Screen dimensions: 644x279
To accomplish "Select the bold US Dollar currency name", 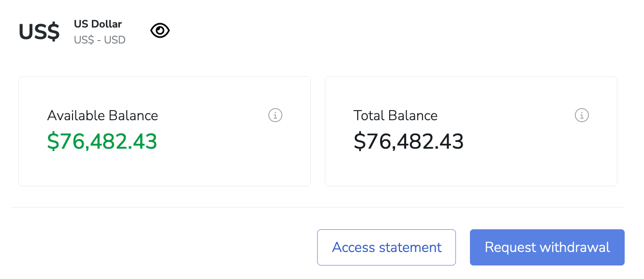I will coord(98,24).
